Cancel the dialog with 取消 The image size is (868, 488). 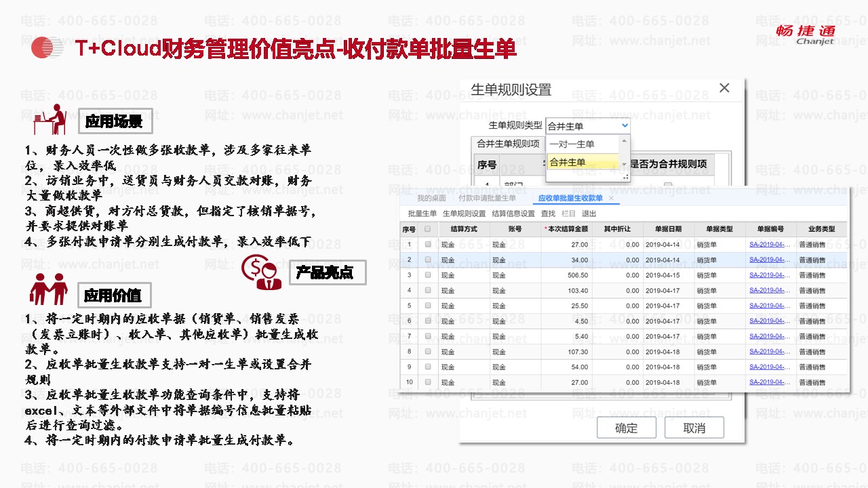pyautogui.click(x=694, y=428)
